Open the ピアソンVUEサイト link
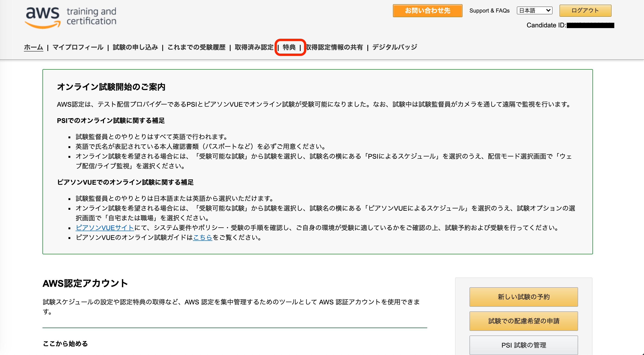Viewport: 644px width, 355px height. (x=105, y=228)
